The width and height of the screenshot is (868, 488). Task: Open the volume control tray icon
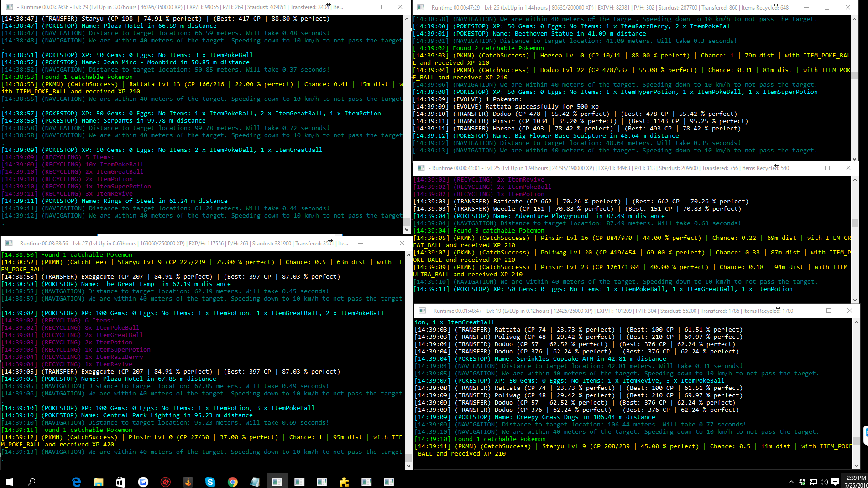tap(824, 482)
